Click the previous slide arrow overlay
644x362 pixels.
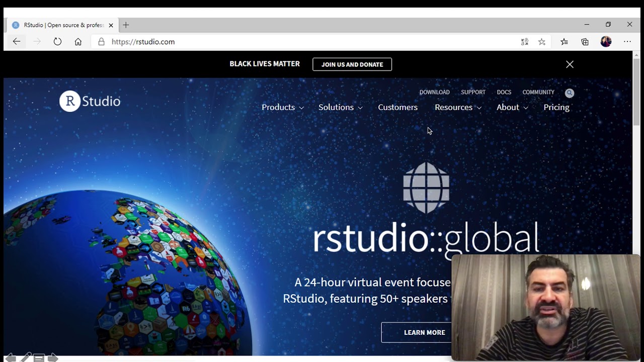pos(10,358)
